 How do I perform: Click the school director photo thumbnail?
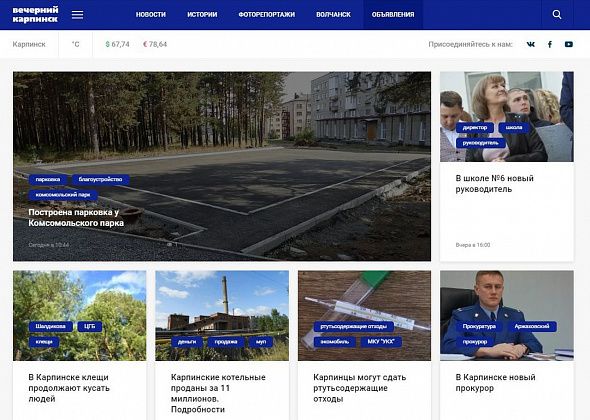pyautogui.click(x=507, y=117)
